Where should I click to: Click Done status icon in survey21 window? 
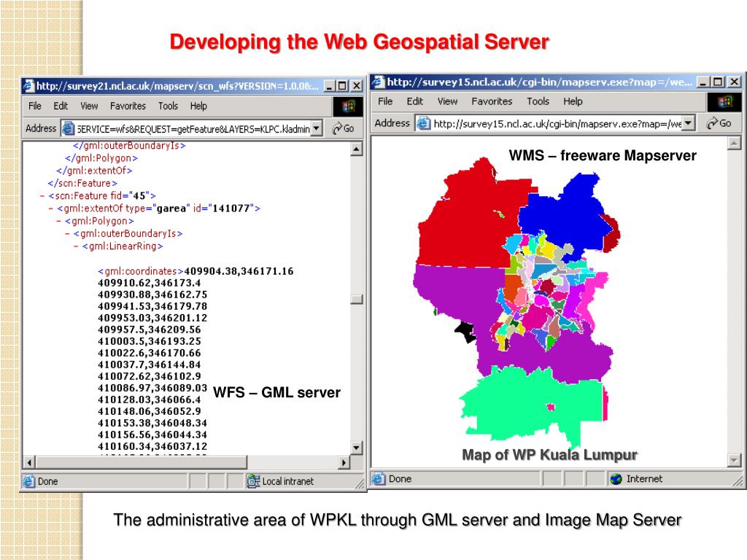click(29, 481)
